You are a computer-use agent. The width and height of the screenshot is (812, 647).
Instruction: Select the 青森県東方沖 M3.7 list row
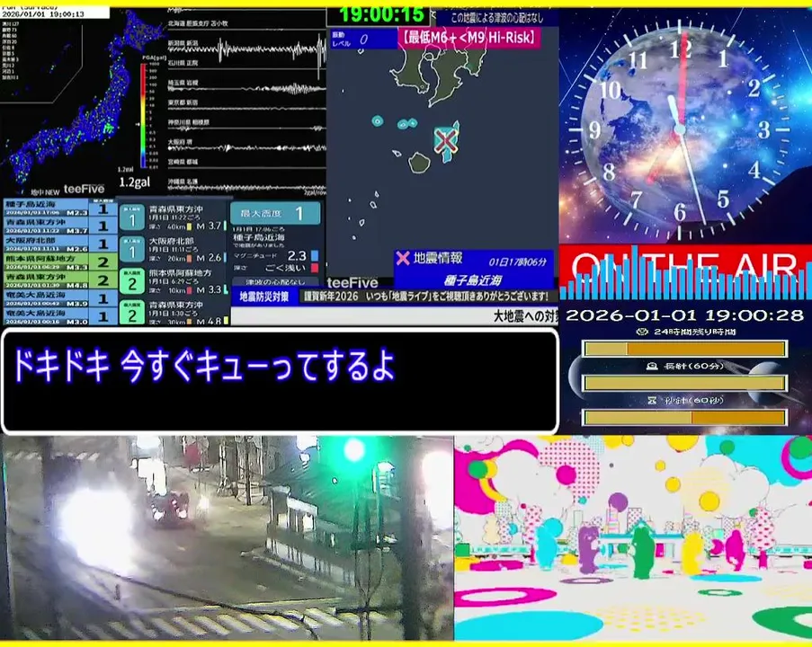point(60,226)
